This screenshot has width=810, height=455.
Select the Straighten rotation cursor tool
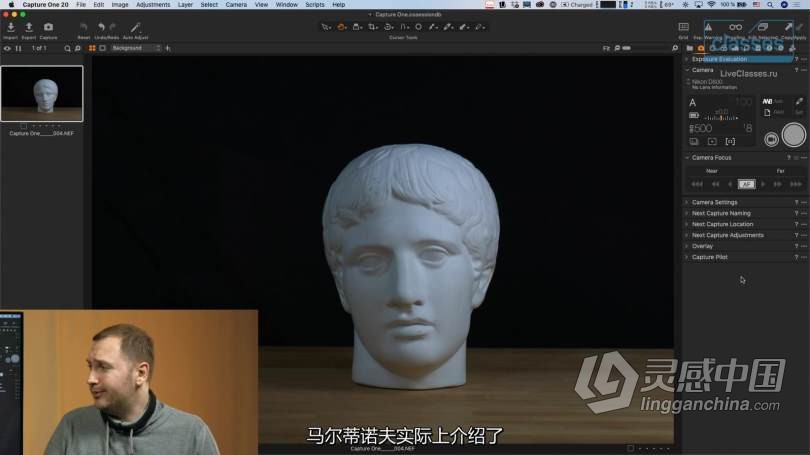coord(388,27)
